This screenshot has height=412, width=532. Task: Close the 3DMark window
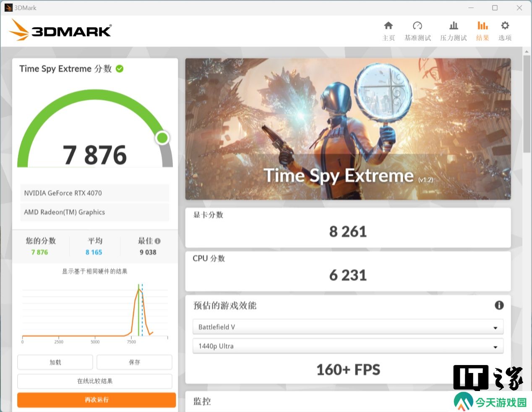coord(519,8)
